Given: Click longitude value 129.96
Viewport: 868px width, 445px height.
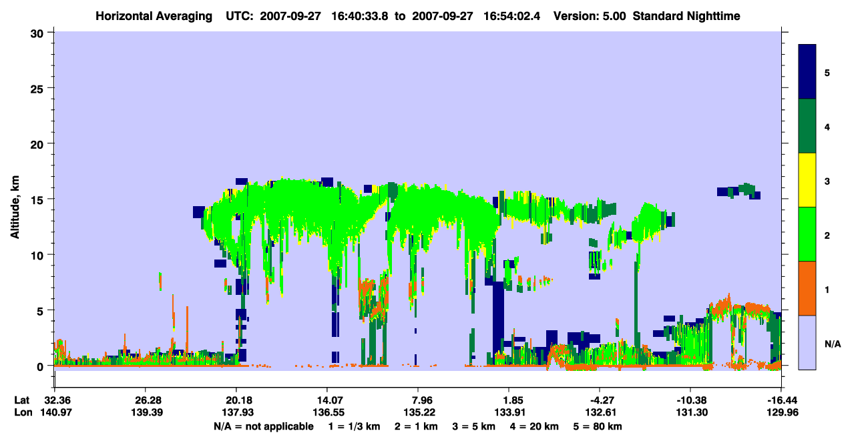Looking at the screenshot, I should tap(781, 413).
